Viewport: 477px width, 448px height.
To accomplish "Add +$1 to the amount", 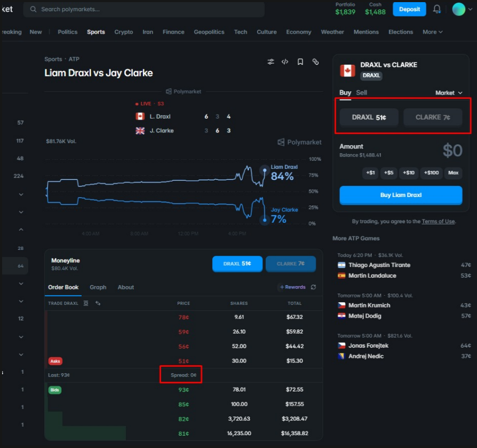I will pos(370,173).
